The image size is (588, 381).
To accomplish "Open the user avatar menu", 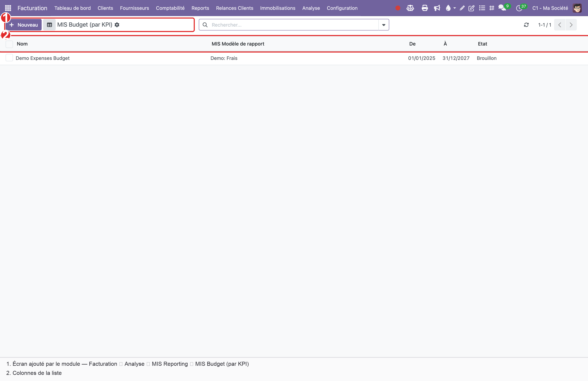I will [577, 8].
